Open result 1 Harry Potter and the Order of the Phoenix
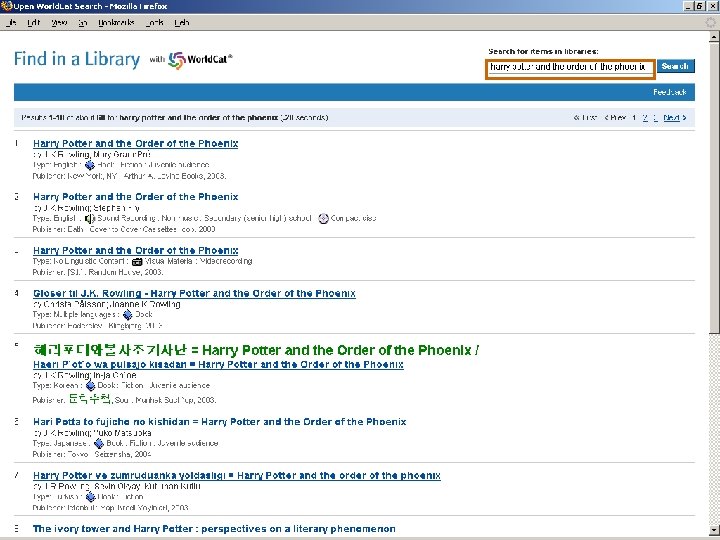This screenshot has height=540, width=720. tap(135, 144)
